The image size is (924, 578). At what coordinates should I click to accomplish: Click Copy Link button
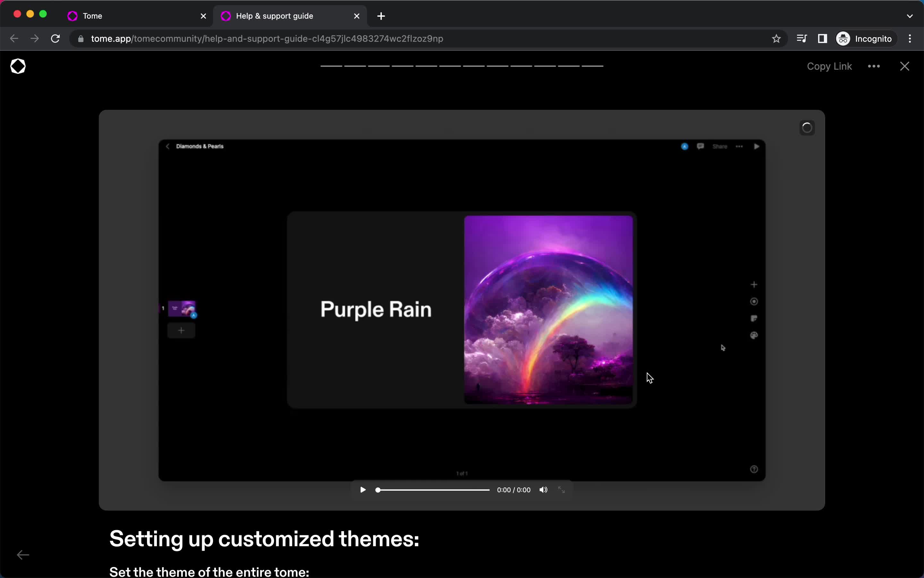pos(829,66)
